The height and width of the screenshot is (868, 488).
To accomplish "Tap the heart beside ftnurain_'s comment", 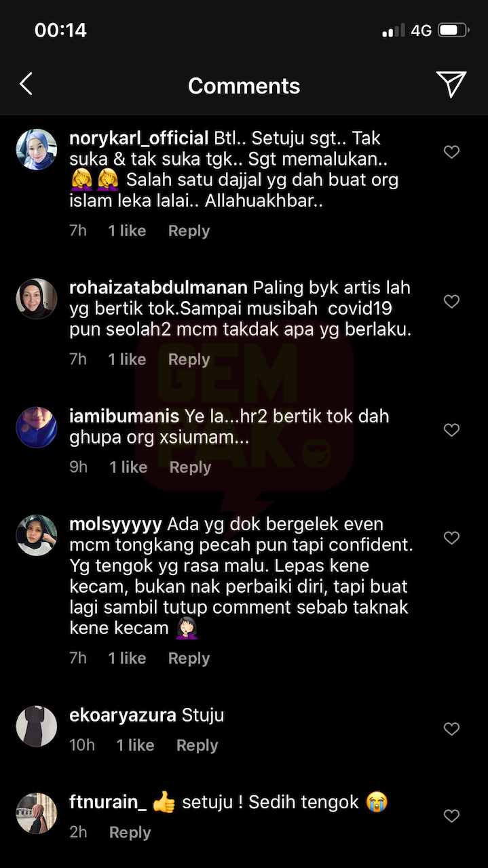I will click(x=452, y=816).
